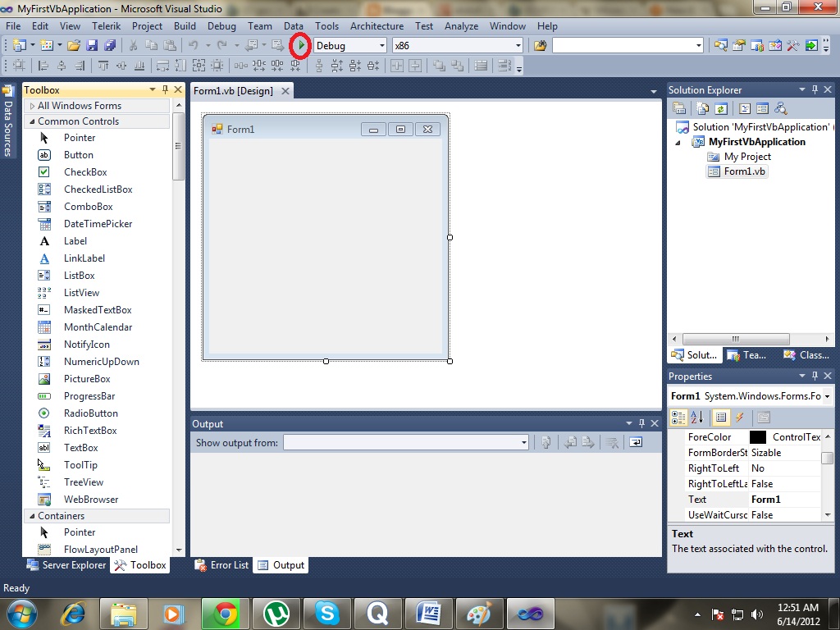Switch Properties to Alphabetical sorting

pyautogui.click(x=696, y=417)
